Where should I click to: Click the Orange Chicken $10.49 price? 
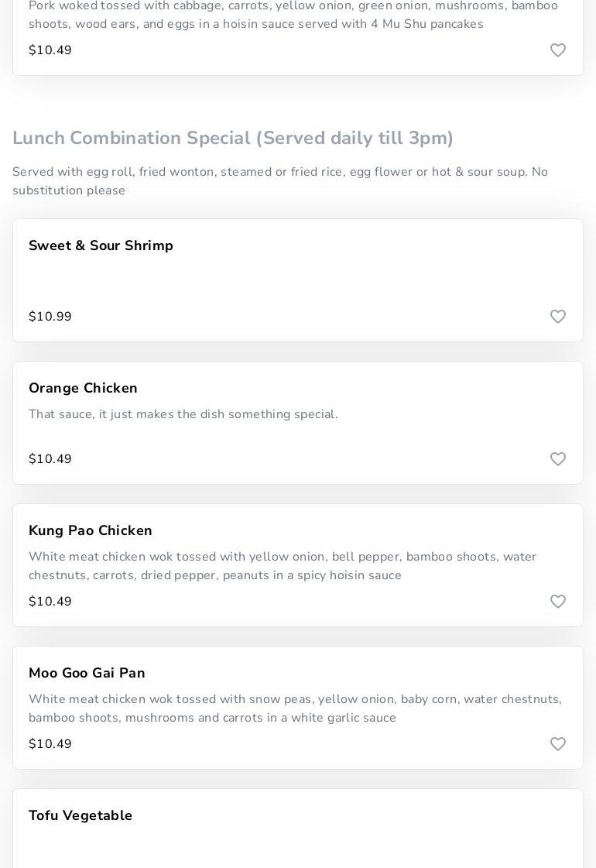[50, 459]
